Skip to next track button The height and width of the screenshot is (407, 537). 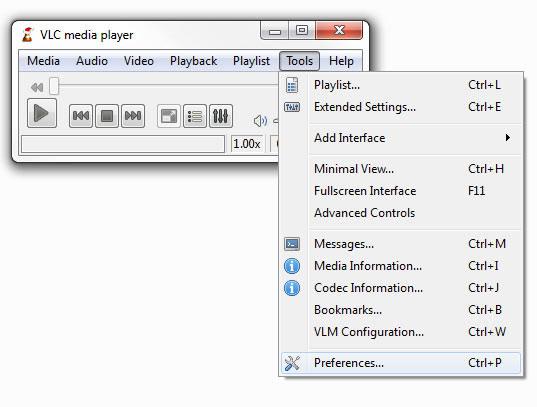pos(133,116)
